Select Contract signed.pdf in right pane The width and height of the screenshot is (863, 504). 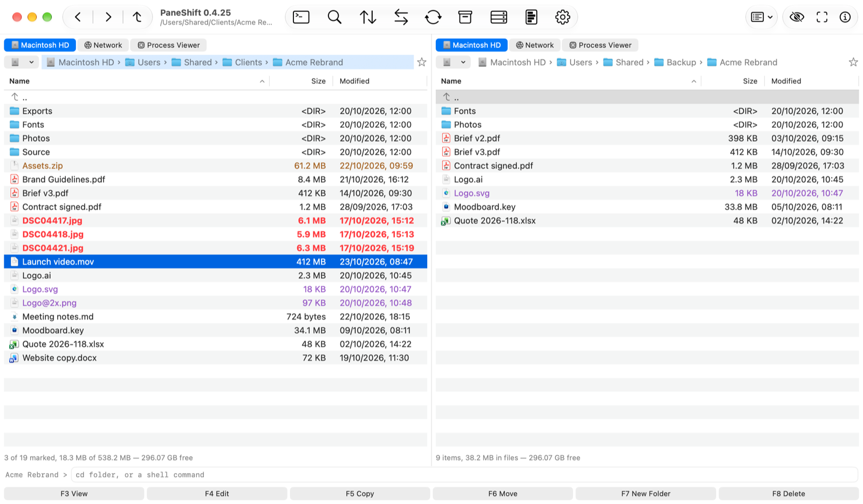(647, 166)
